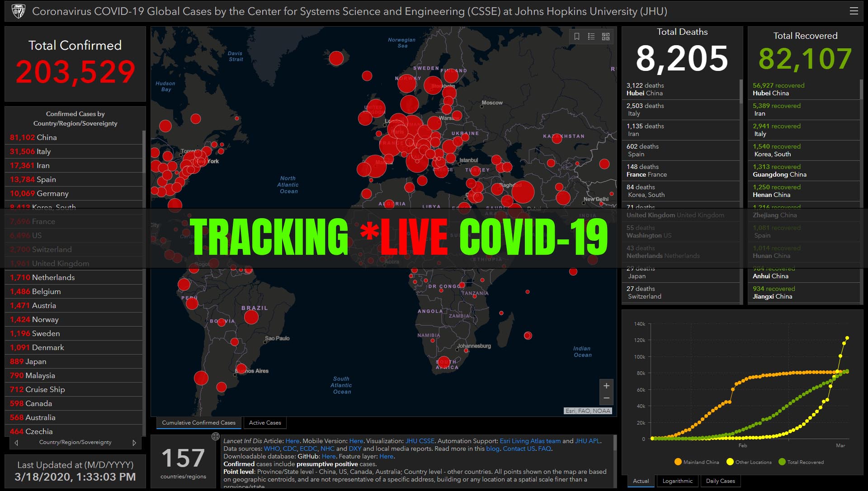Toggle Mainland China orange legend dot

point(678,462)
